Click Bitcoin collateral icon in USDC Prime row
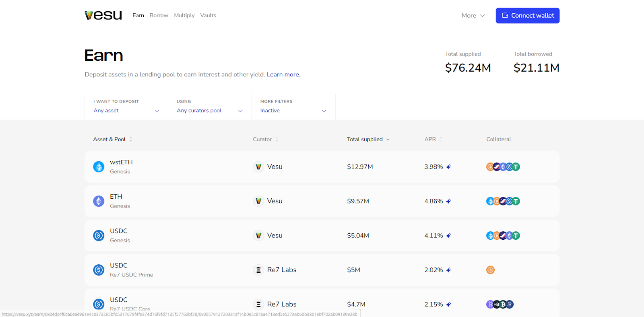 point(490,270)
